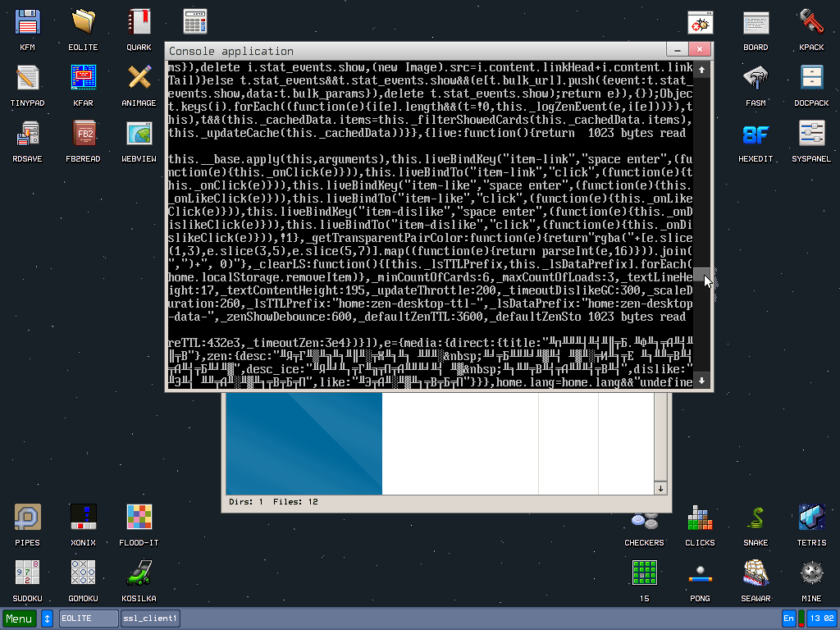Switch to the ssl_client1 task
The image size is (840, 630).
click(x=150, y=618)
